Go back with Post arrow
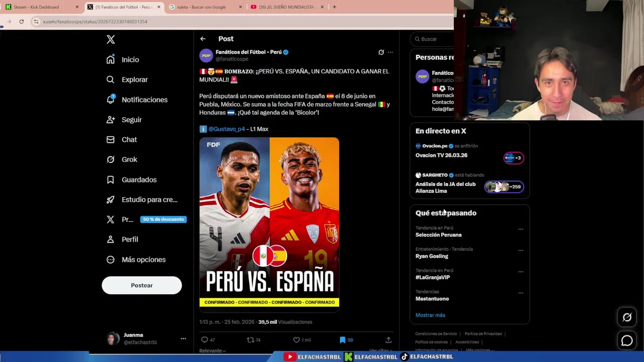644x362 pixels. pyautogui.click(x=203, y=39)
